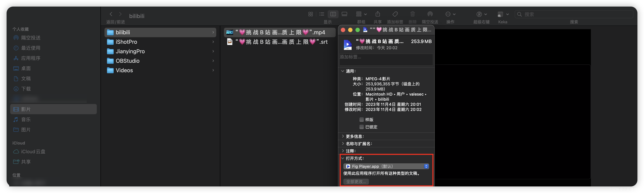Click the Change All (全部更改) button
The width and height of the screenshot is (644, 193).
click(x=356, y=182)
